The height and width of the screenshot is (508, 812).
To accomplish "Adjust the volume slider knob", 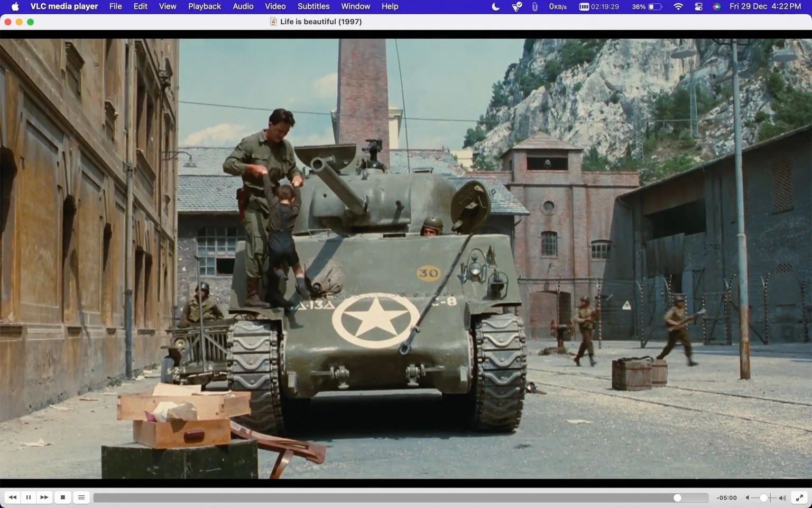I will pos(763,498).
